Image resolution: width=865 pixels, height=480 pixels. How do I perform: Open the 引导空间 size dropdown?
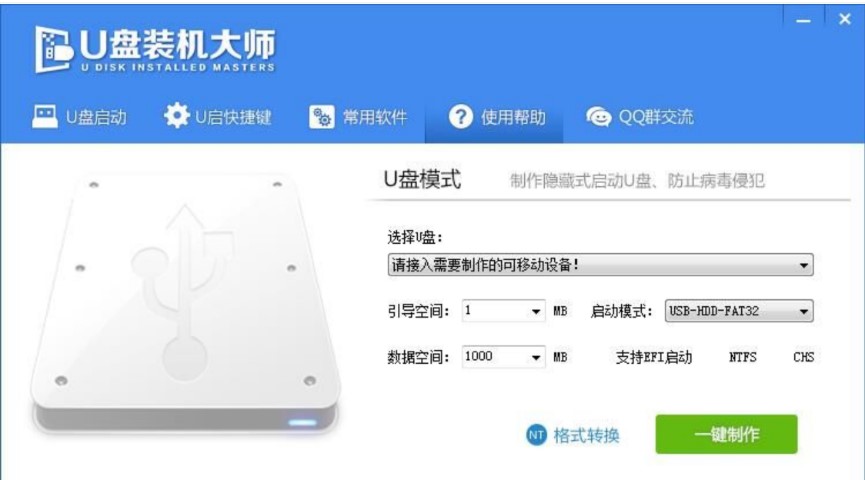pyautogui.click(x=503, y=311)
